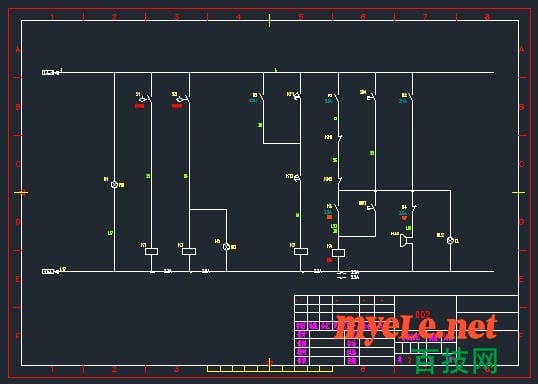This screenshot has width=538, height=384.
Task: Click the upper time-delay contact symbol
Action: tap(297, 97)
